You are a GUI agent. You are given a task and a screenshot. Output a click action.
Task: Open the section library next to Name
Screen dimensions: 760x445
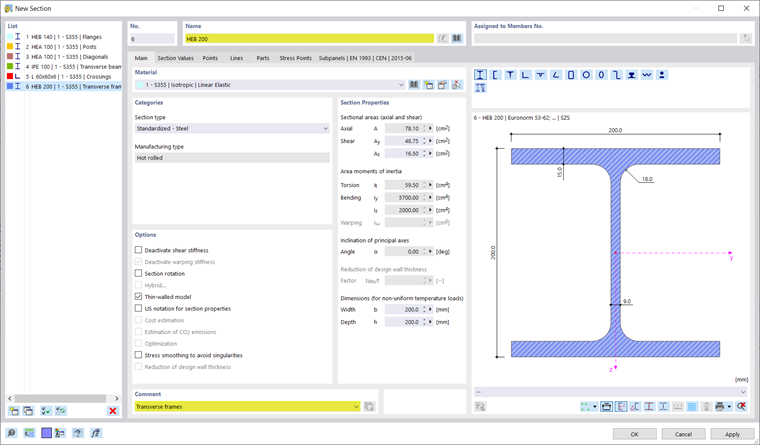pos(457,38)
